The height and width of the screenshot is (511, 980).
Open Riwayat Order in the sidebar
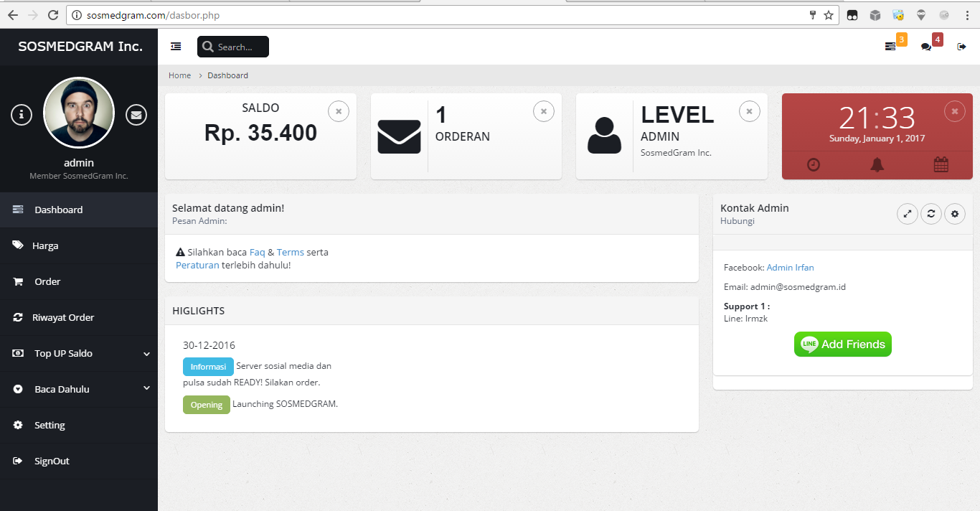pyautogui.click(x=79, y=317)
